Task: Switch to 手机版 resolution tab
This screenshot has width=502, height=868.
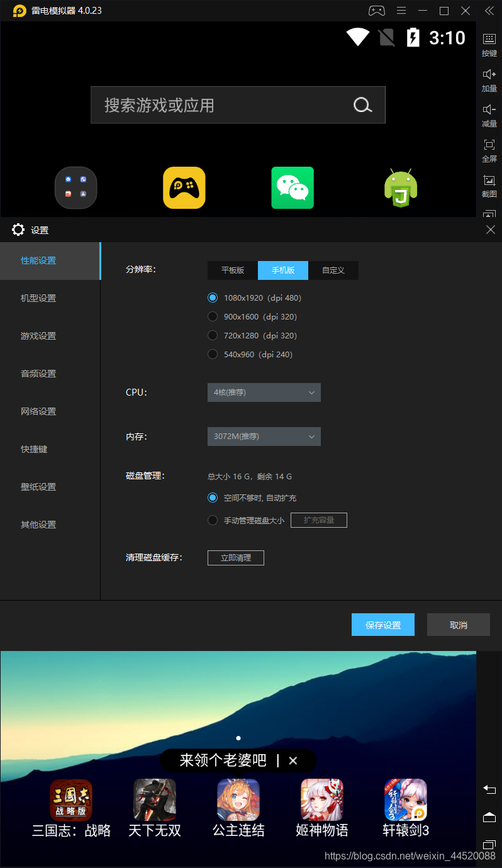Action: coord(283,270)
